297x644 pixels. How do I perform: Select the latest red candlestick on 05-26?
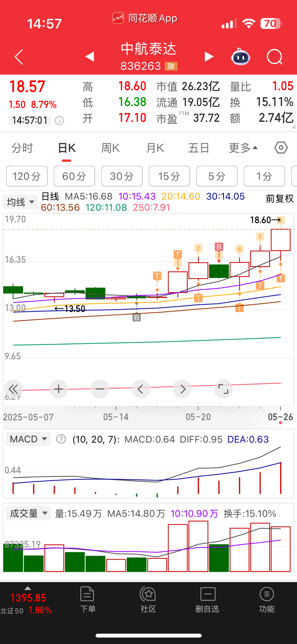[x=280, y=240]
